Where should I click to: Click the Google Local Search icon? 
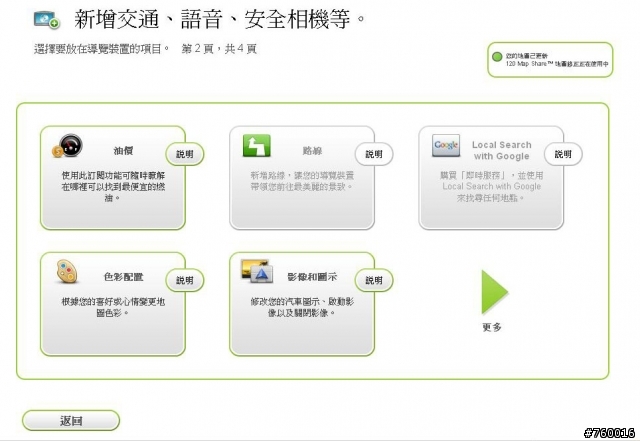point(446,145)
